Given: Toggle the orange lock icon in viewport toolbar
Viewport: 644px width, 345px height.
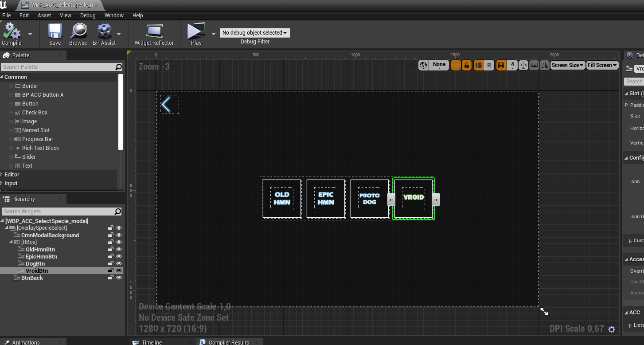Looking at the screenshot, I should [467, 65].
